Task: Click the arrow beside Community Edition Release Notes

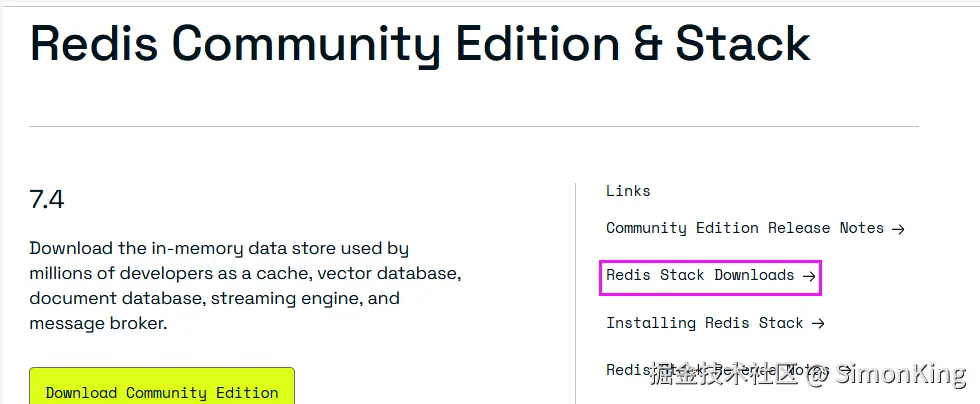Action: click(897, 228)
